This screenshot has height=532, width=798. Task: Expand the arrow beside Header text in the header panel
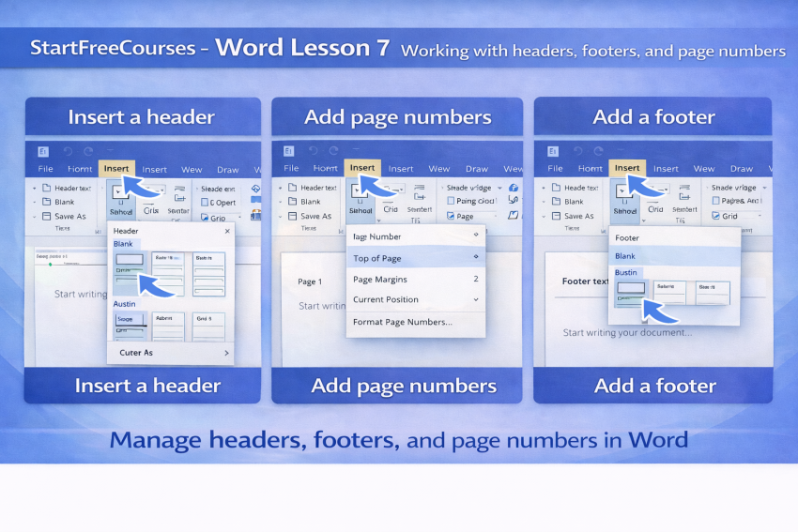[x=34, y=189]
